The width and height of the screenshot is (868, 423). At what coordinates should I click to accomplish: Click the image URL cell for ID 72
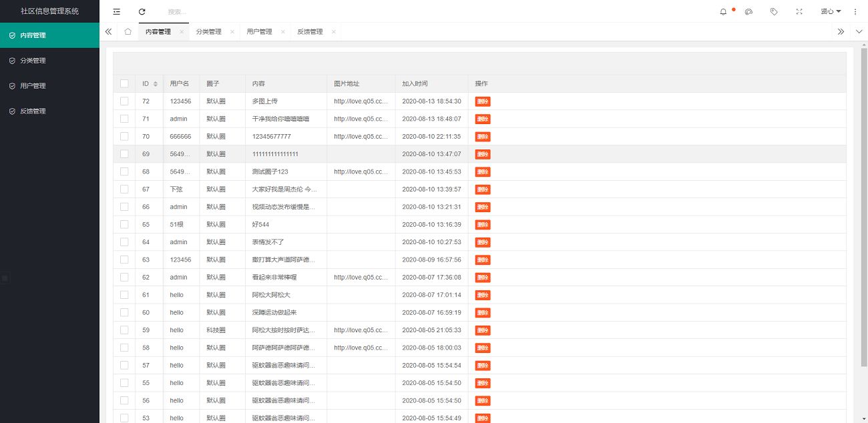click(361, 101)
